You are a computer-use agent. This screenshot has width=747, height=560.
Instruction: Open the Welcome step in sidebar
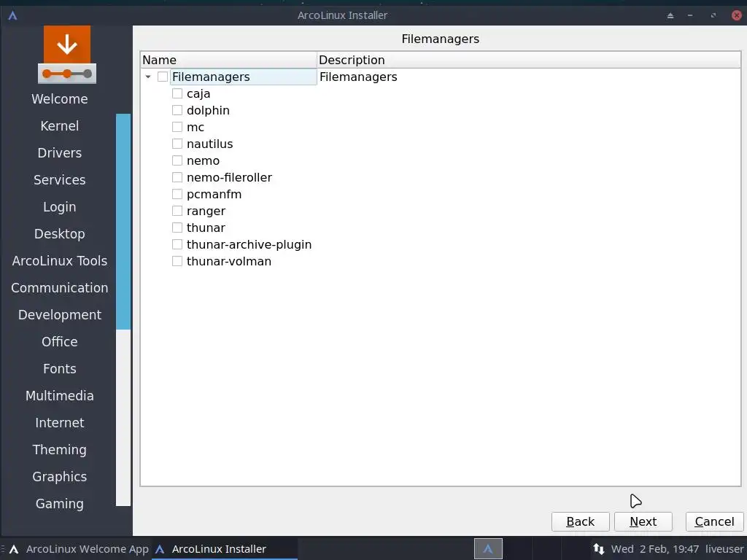coord(60,99)
